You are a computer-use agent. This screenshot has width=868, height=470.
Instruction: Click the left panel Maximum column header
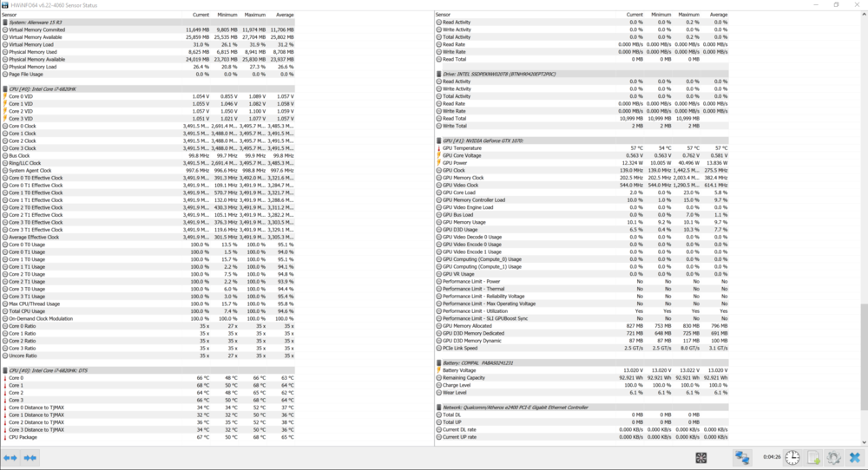(x=254, y=15)
